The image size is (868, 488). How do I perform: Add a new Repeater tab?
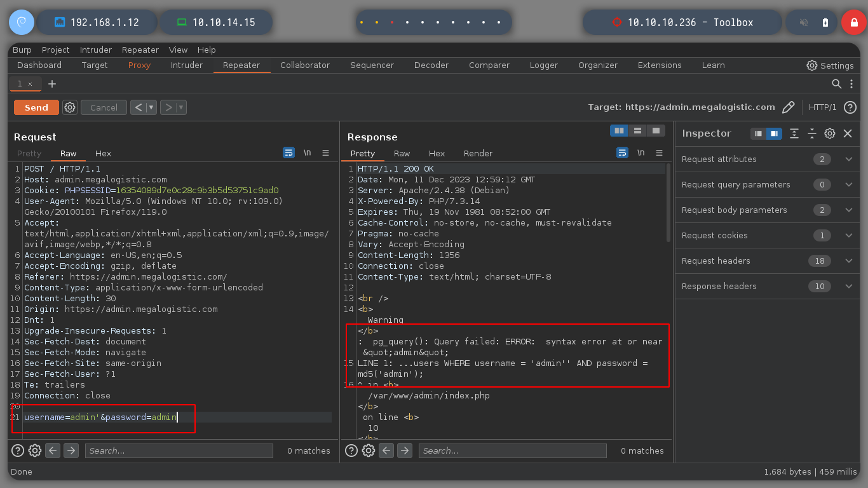(52, 84)
